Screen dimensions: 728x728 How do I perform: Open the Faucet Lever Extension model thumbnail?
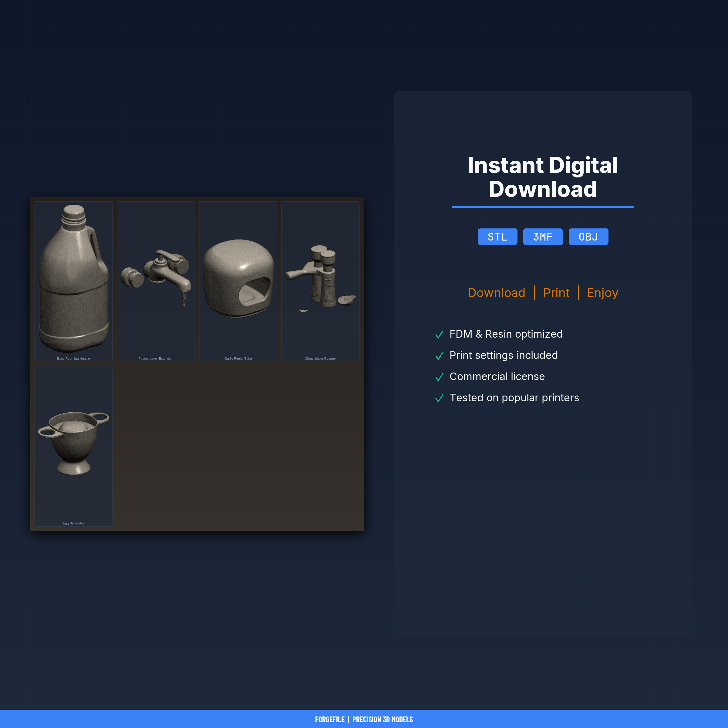pos(156,281)
